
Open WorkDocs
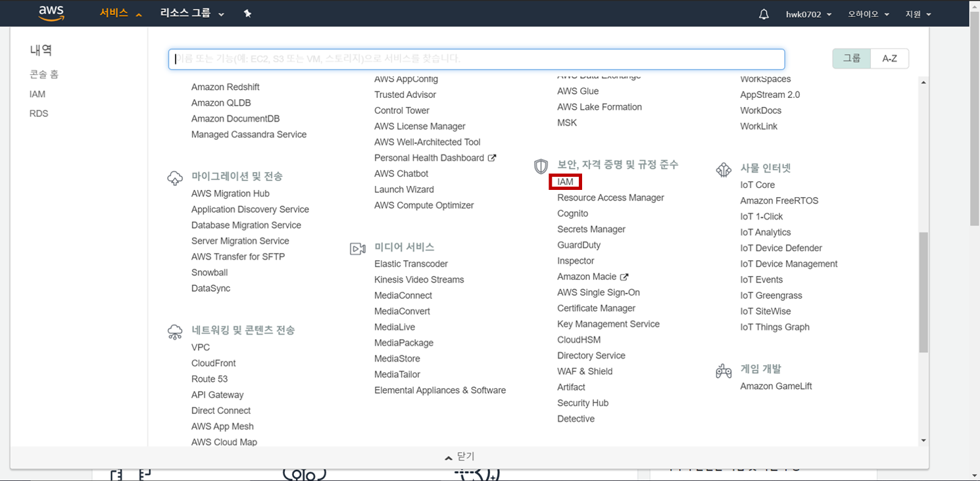click(761, 110)
